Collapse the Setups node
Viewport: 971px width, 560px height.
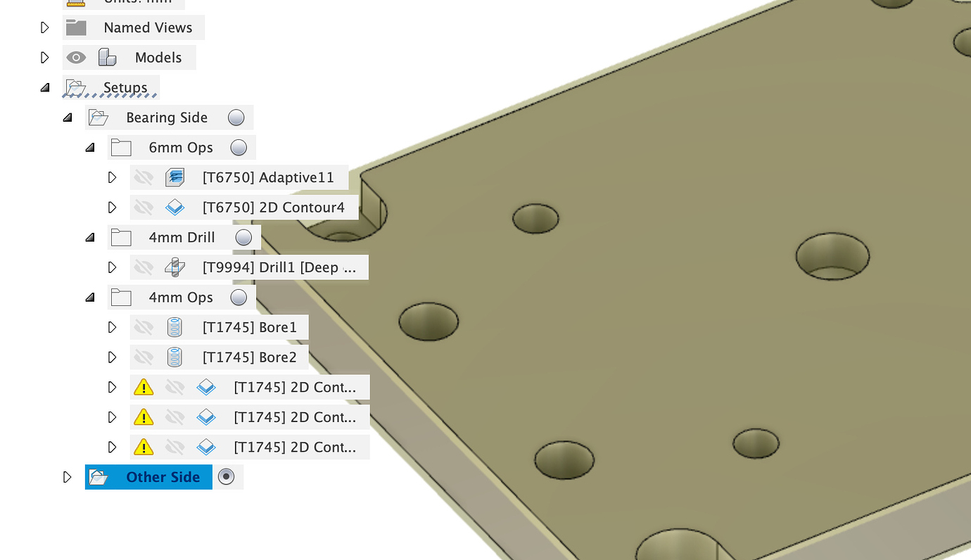click(45, 87)
